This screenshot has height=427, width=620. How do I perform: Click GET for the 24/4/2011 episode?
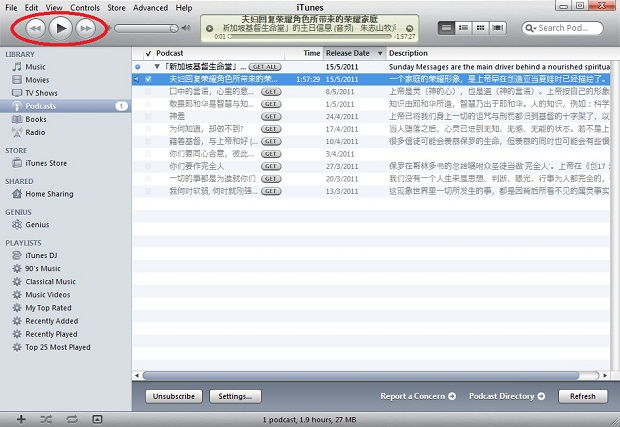271,117
